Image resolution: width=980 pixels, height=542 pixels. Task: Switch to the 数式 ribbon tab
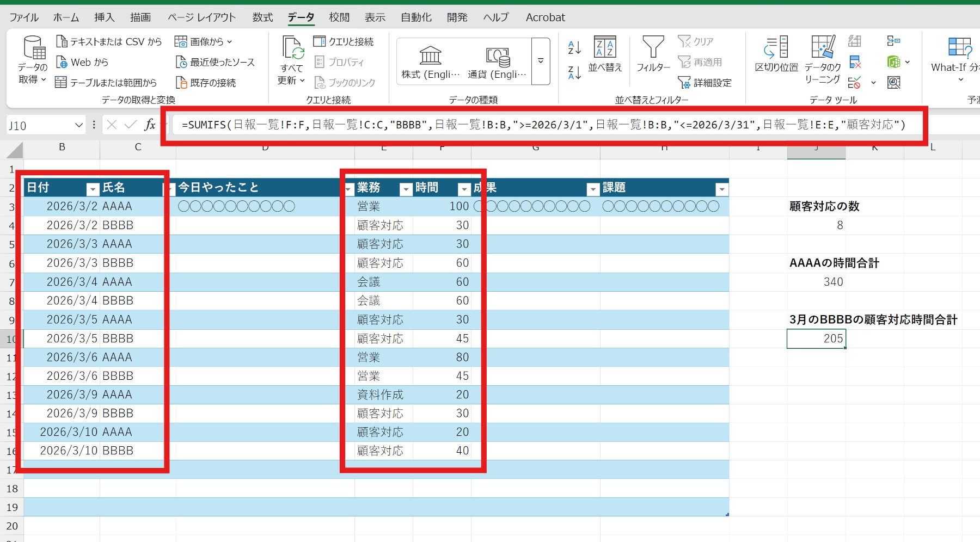click(262, 17)
